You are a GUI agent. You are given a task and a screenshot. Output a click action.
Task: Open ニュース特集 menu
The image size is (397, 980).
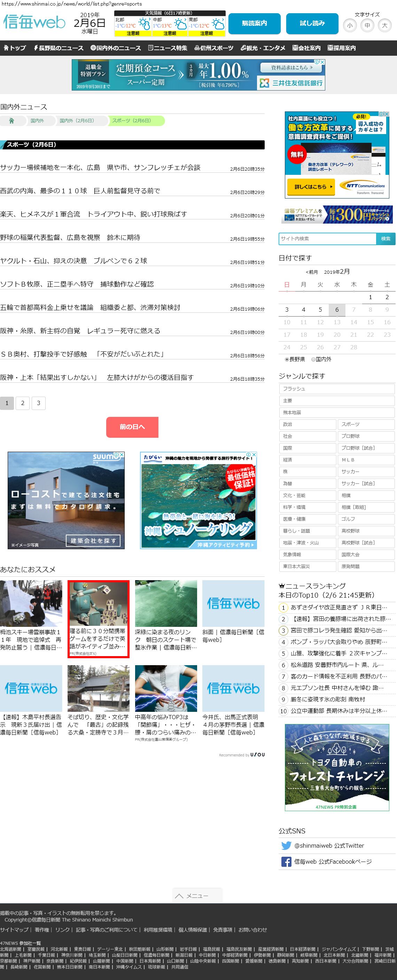[168, 48]
